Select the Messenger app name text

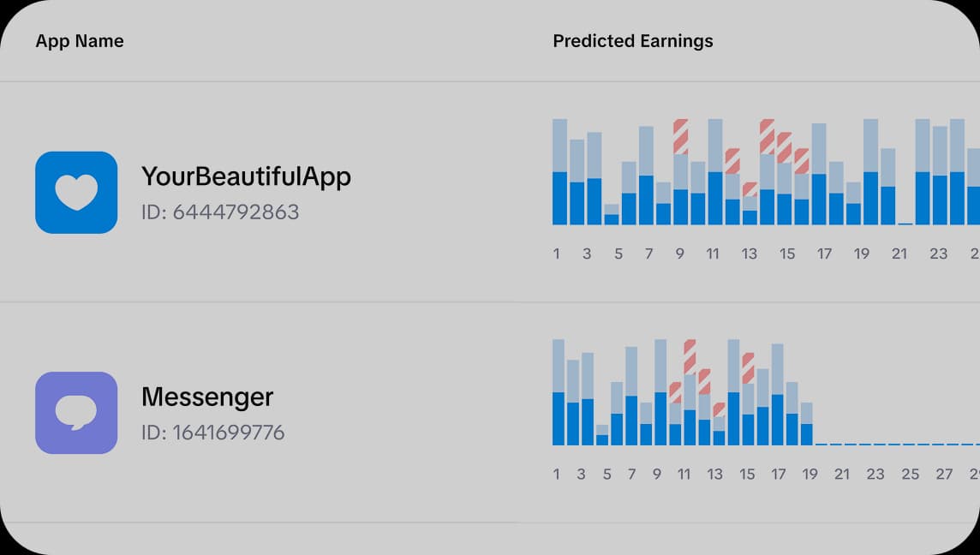pos(207,397)
